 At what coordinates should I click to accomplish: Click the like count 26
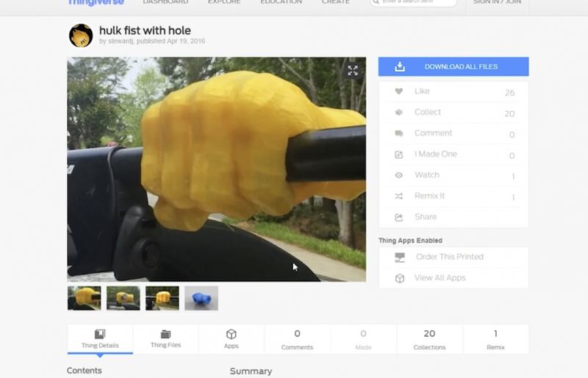point(509,93)
